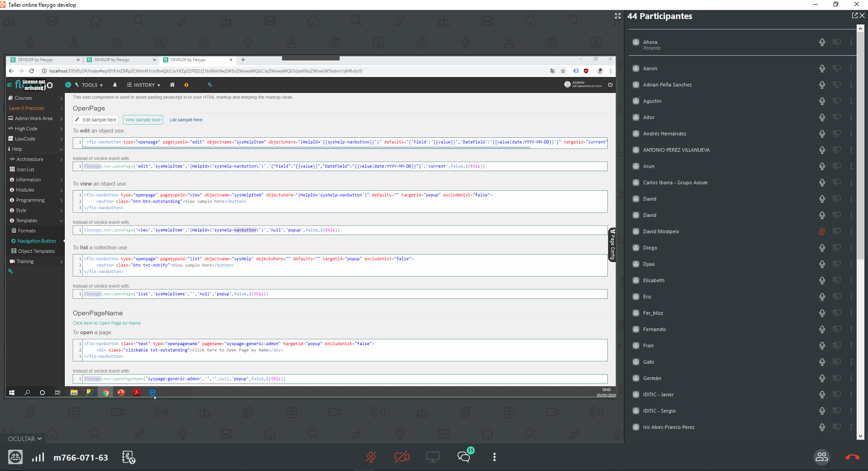868x471 pixels.
Task: Click the View sample here button
Action: pos(143,120)
